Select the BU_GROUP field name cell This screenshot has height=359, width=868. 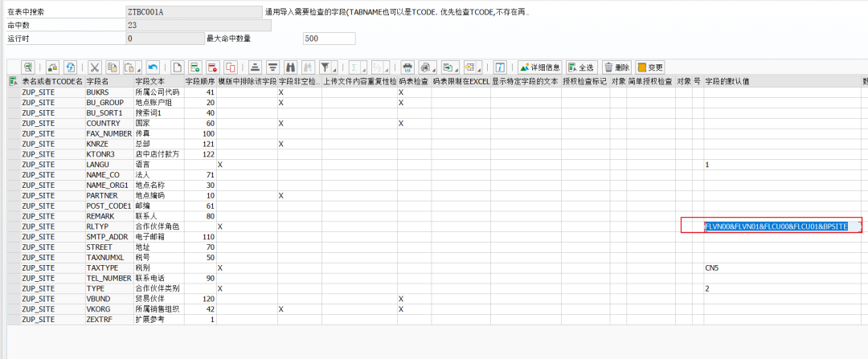pyautogui.click(x=109, y=102)
